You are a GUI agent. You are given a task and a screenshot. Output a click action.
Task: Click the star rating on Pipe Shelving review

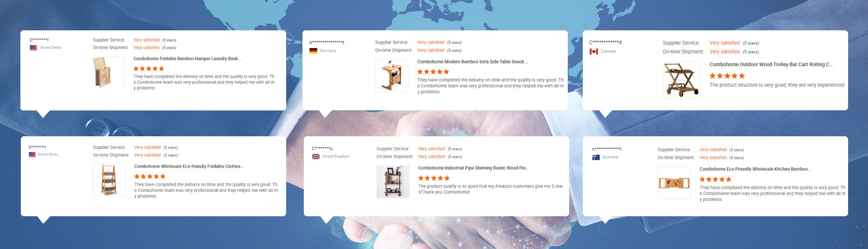coord(434,178)
